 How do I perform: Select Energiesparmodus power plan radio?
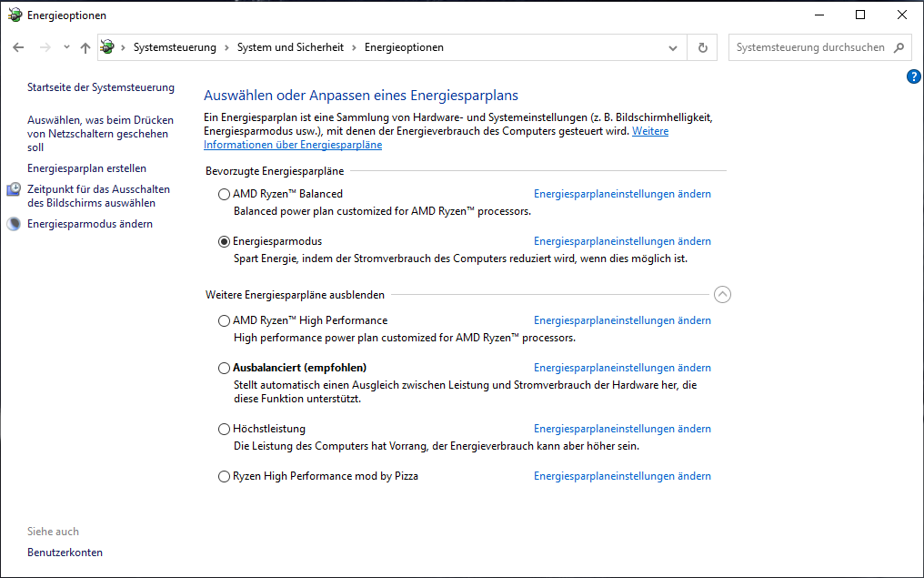[224, 241]
